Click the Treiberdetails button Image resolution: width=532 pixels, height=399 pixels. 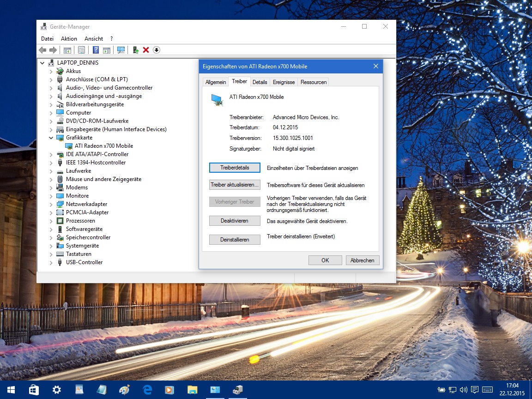(x=235, y=168)
